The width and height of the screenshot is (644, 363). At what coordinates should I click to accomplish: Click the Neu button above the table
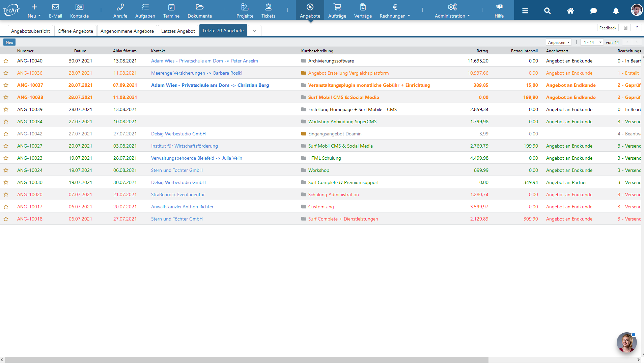click(x=9, y=42)
